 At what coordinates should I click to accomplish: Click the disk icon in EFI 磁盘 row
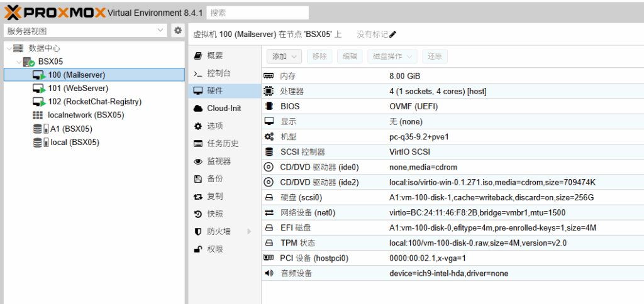coord(269,228)
